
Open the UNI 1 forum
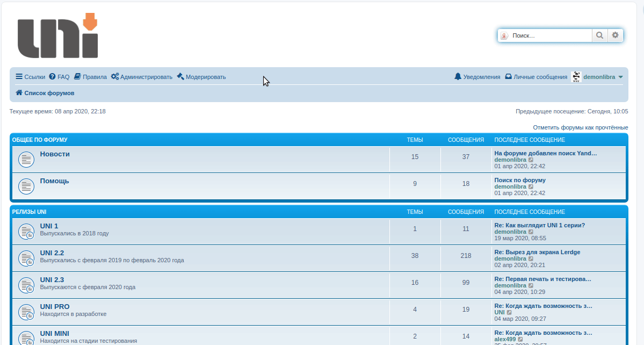(x=49, y=226)
